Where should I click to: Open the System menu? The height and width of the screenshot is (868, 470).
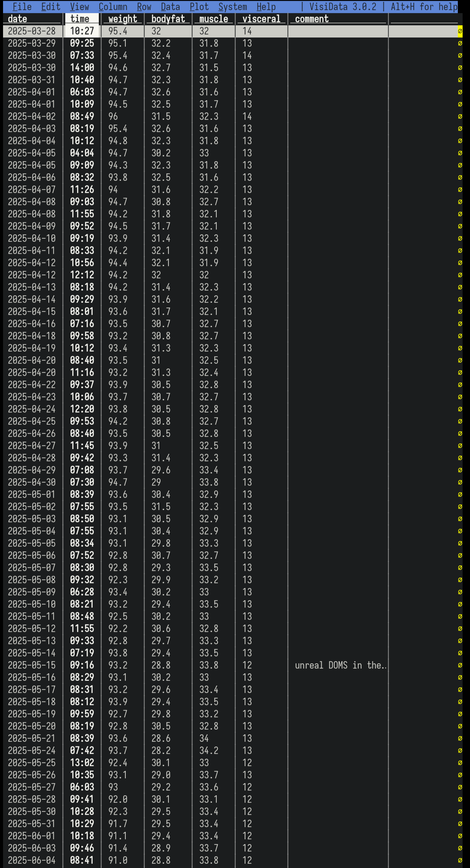point(232,7)
